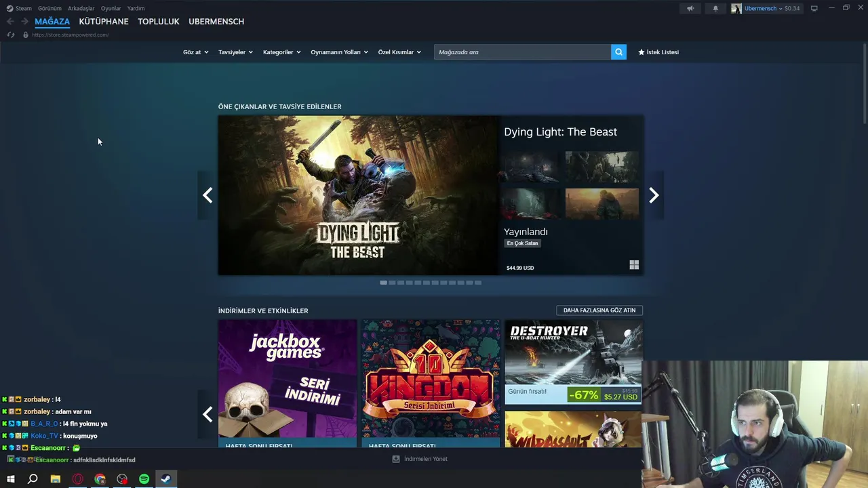Open the Destroyer U-Boat Hunter deal card
The image size is (868, 488).
point(573,362)
